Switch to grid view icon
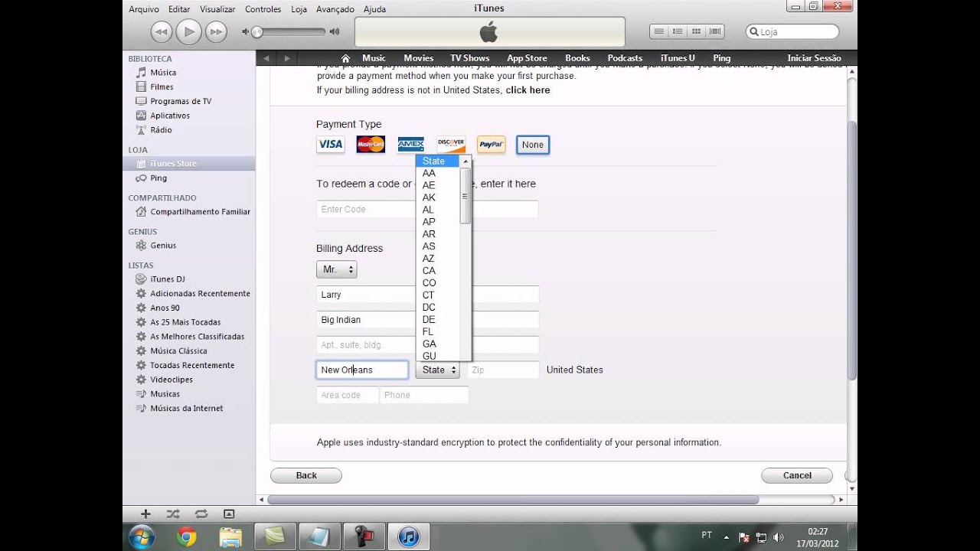This screenshot has height=551, width=980. pyautogui.click(x=696, y=31)
